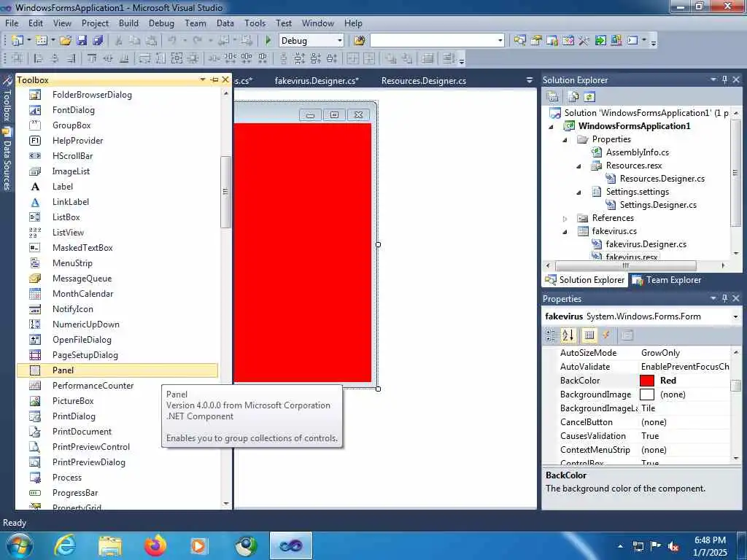The width and height of the screenshot is (747, 560).
Task: Switch to Resources.Designer.cs tab
Action: pos(424,81)
